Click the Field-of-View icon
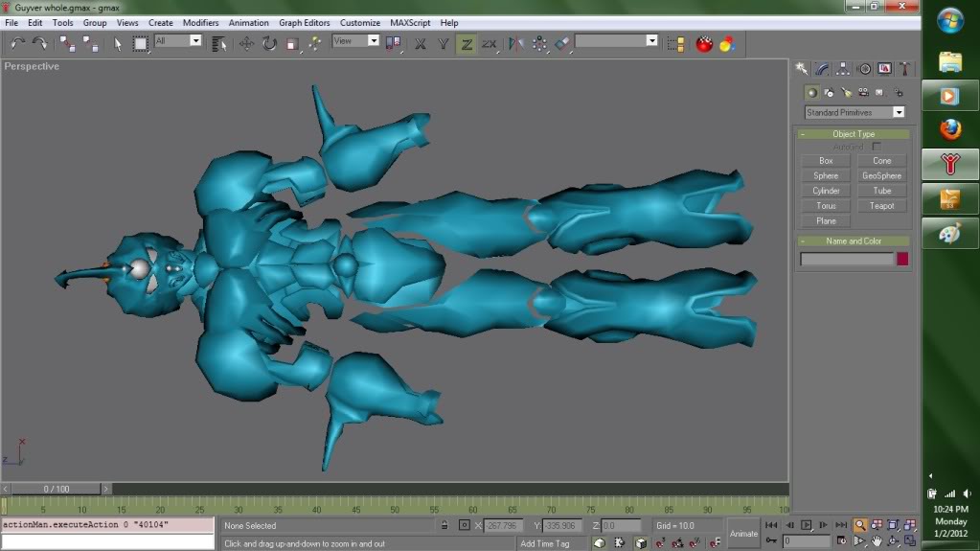The height and width of the screenshot is (551, 980). [860, 541]
